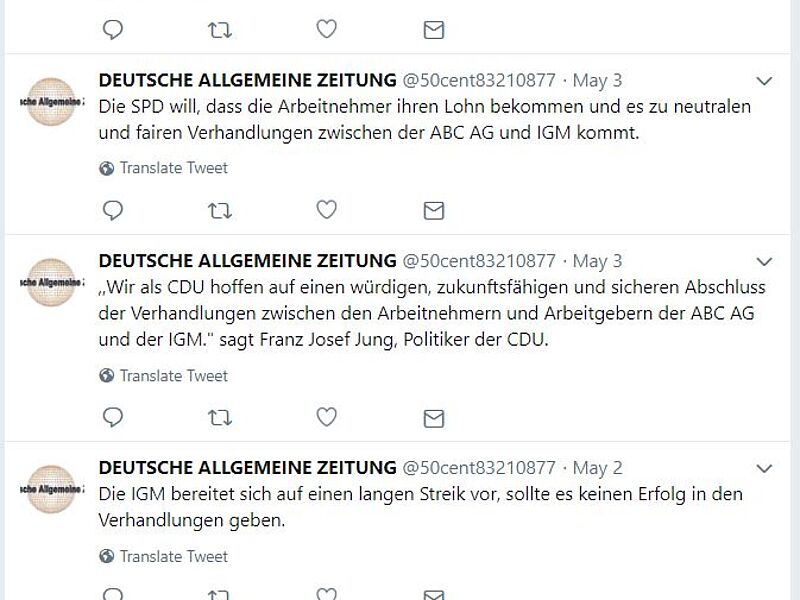Translate the IGM Streik tweet
Screen dimensions: 800x600
coord(173,556)
